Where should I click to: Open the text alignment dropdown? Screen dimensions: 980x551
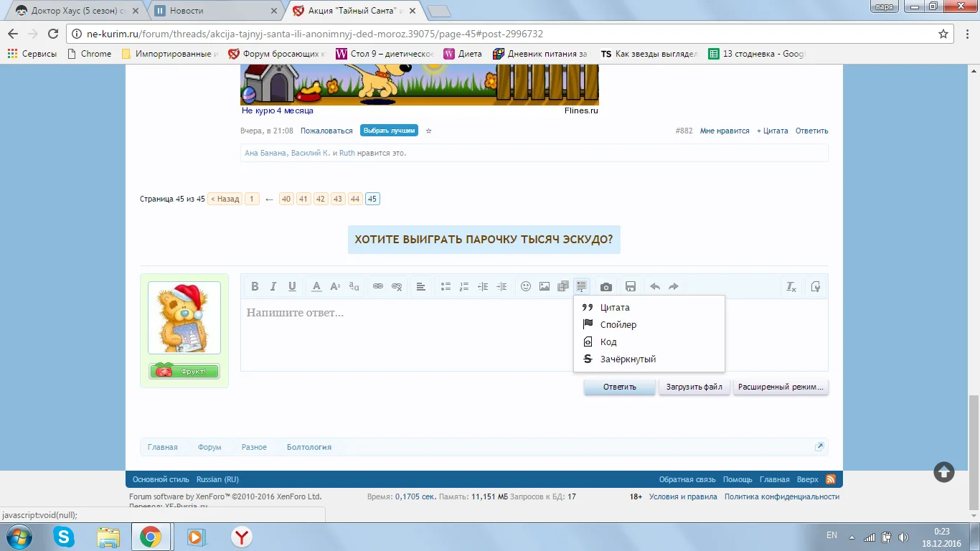(421, 286)
